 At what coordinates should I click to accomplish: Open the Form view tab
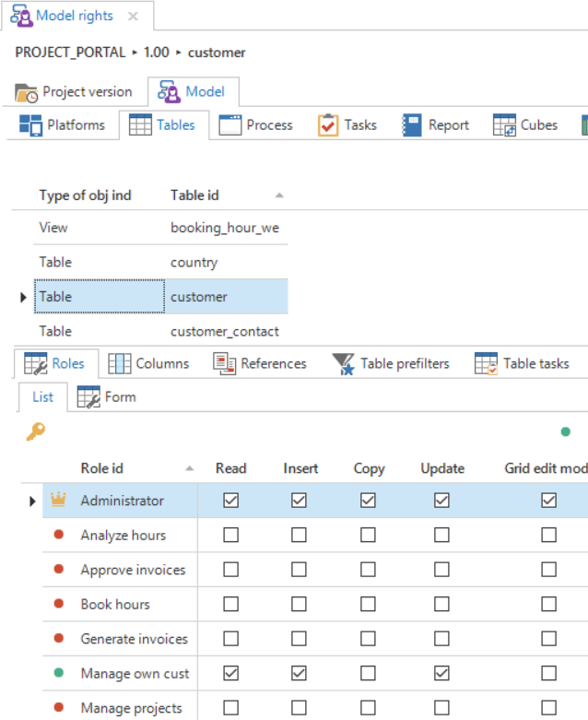point(107,397)
